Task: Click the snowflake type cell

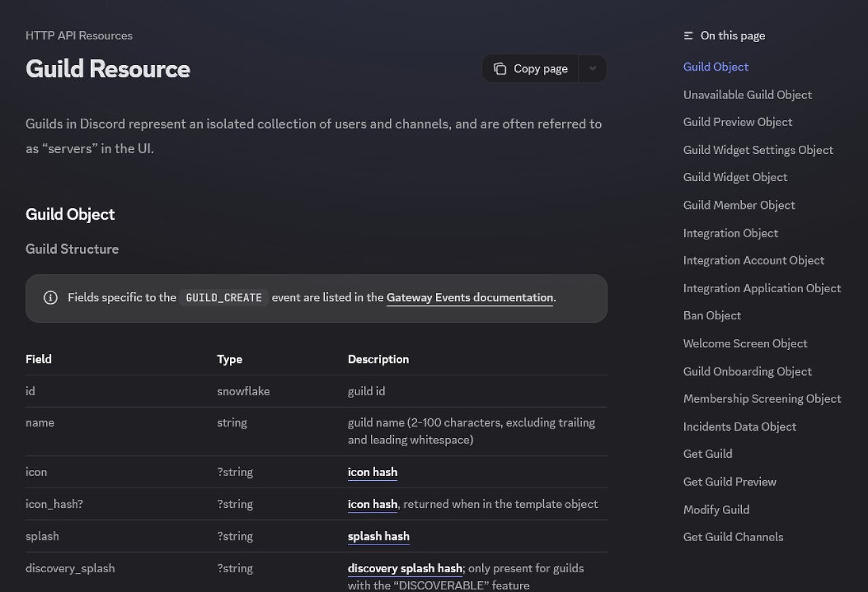Action: (243, 391)
